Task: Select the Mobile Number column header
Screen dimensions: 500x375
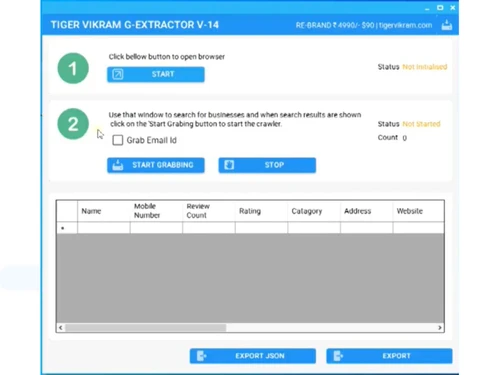Action: click(x=156, y=211)
